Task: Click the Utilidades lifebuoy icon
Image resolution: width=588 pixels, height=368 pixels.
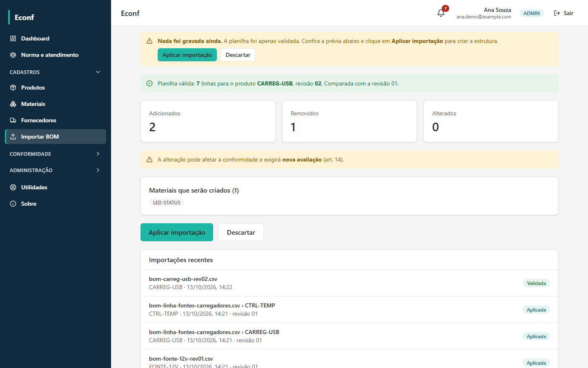Action: click(13, 187)
